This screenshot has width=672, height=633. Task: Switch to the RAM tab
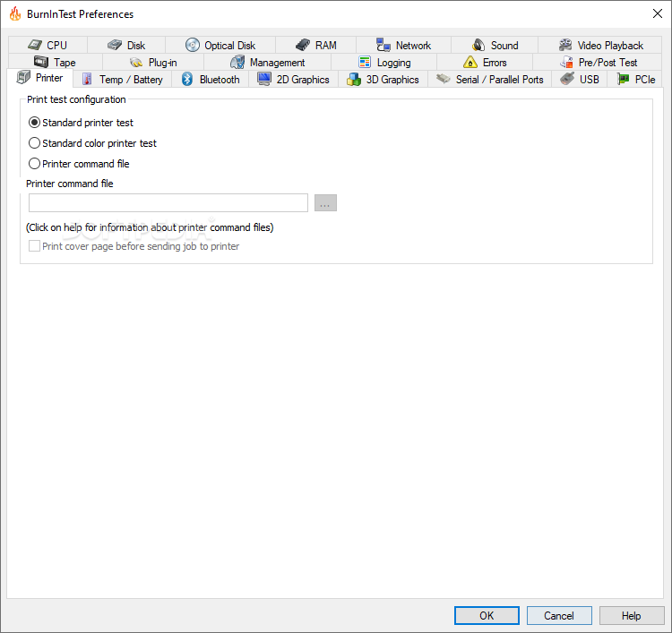pyautogui.click(x=316, y=45)
